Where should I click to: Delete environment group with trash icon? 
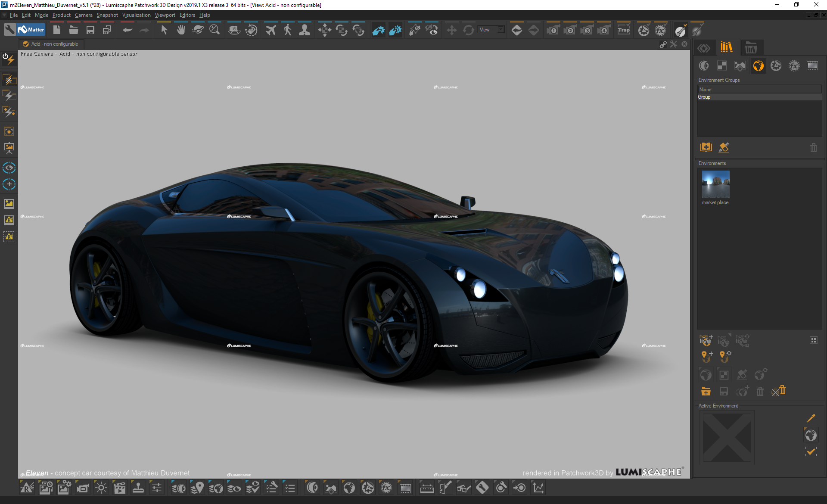tap(813, 148)
